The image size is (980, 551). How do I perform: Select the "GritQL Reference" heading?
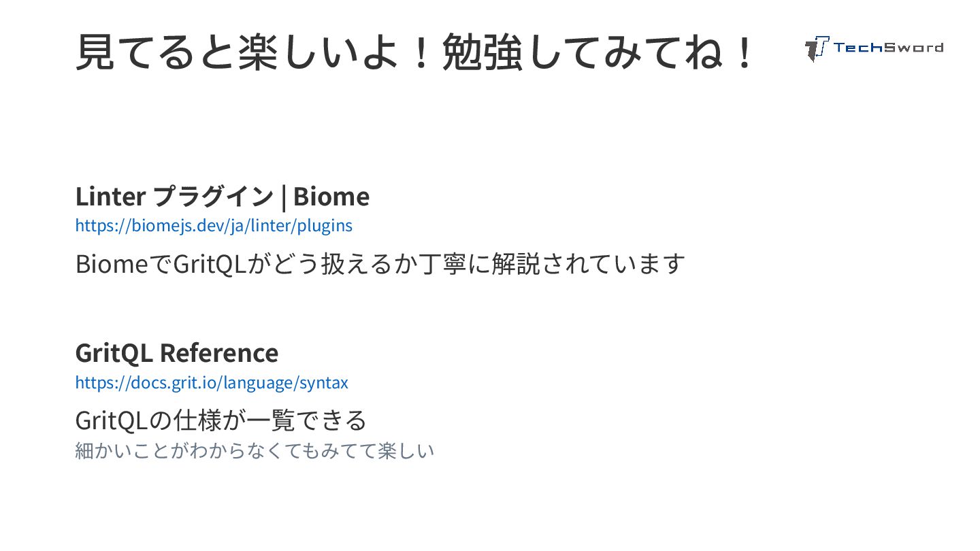pos(177,353)
